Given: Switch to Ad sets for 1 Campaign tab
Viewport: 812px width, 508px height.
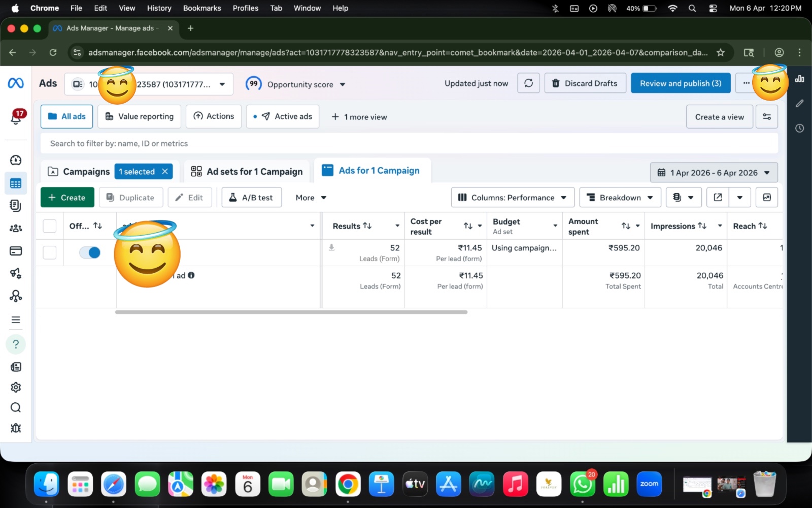Looking at the screenshot, I should (x=247, y=172).
